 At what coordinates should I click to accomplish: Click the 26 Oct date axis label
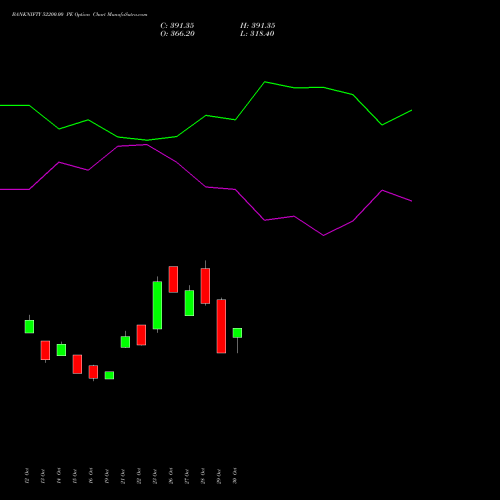pyautogui.click(x=171, y=476)
